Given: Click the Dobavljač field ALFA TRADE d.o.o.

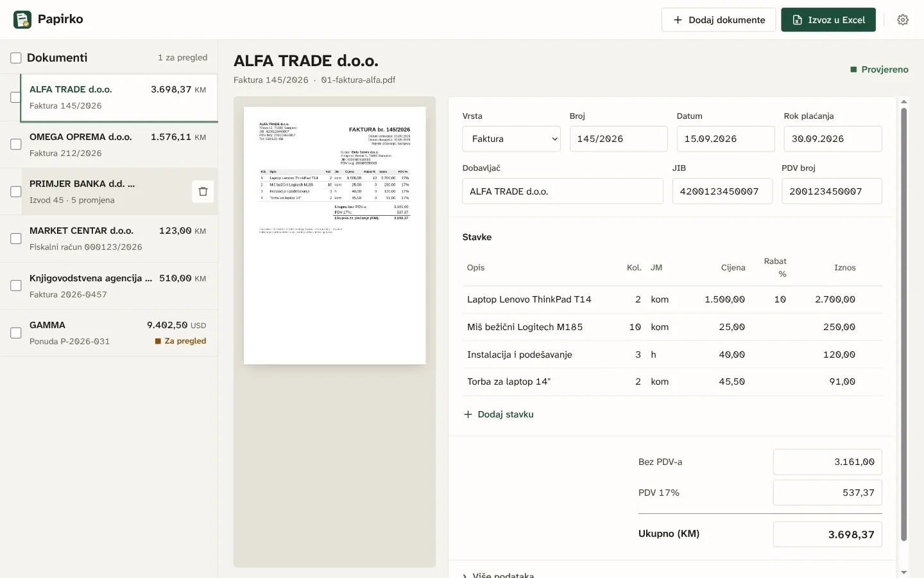Looking at the screenshot, I should pyautogui.click(x=563, y=191).
